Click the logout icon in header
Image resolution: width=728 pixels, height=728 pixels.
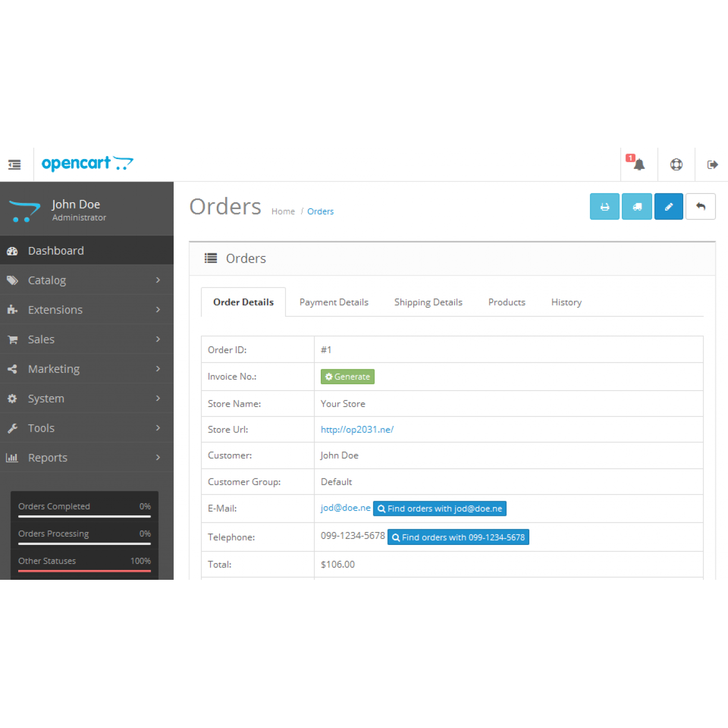(x=712, y=164)
